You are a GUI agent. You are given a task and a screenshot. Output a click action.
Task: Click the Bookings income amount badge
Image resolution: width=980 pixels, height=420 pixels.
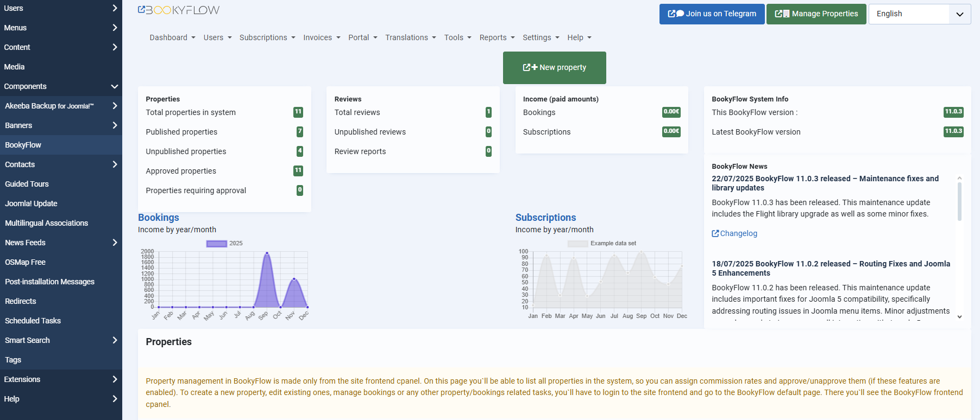tap(671, 112)
